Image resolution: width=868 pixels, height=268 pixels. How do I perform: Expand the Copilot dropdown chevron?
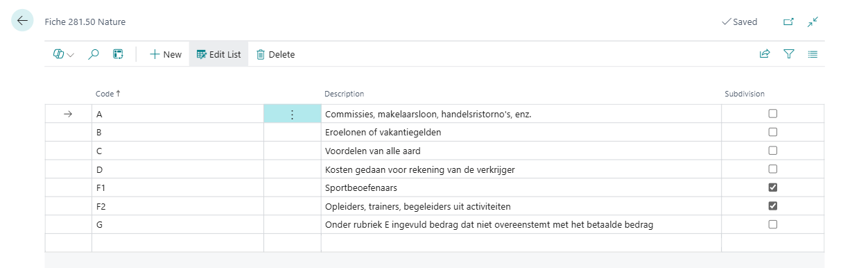click(71, 55)
